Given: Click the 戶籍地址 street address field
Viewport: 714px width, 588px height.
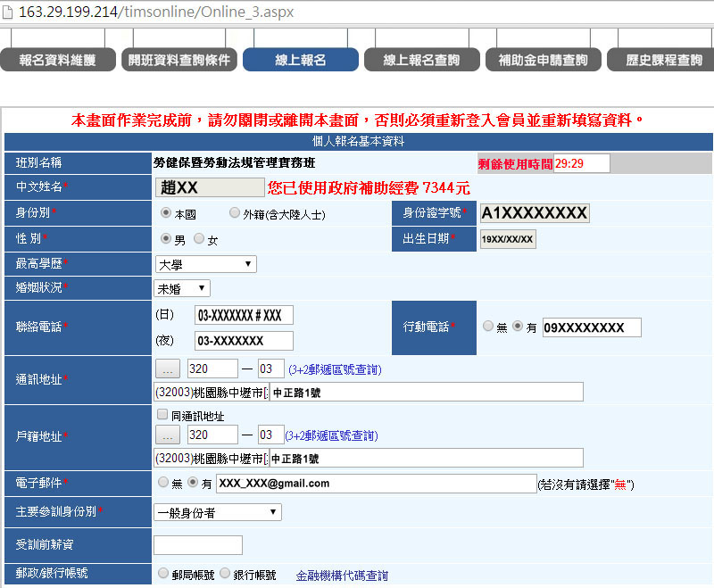Looking at the screenshot, I should pos(427,458).
